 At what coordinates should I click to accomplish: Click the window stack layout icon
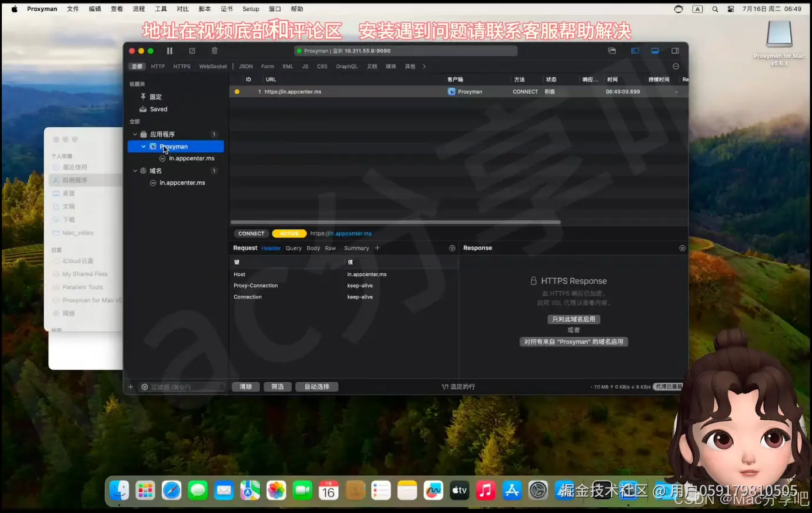click(x=612, y=51)
